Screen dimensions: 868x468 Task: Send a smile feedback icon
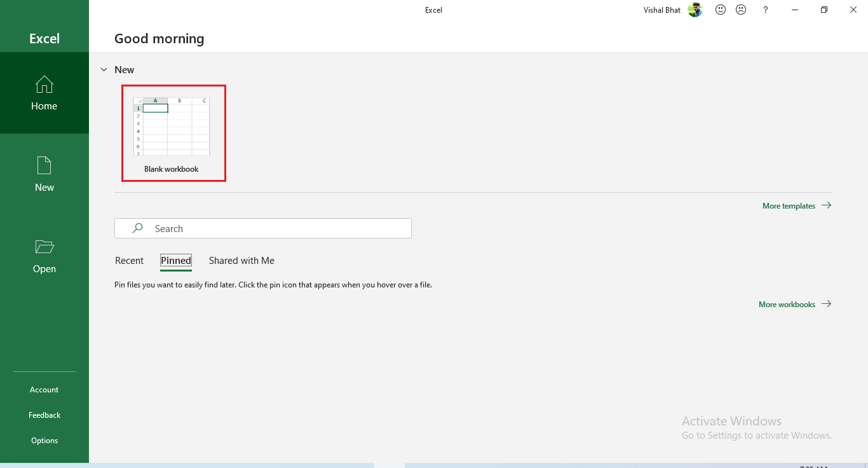click(721, 10)
